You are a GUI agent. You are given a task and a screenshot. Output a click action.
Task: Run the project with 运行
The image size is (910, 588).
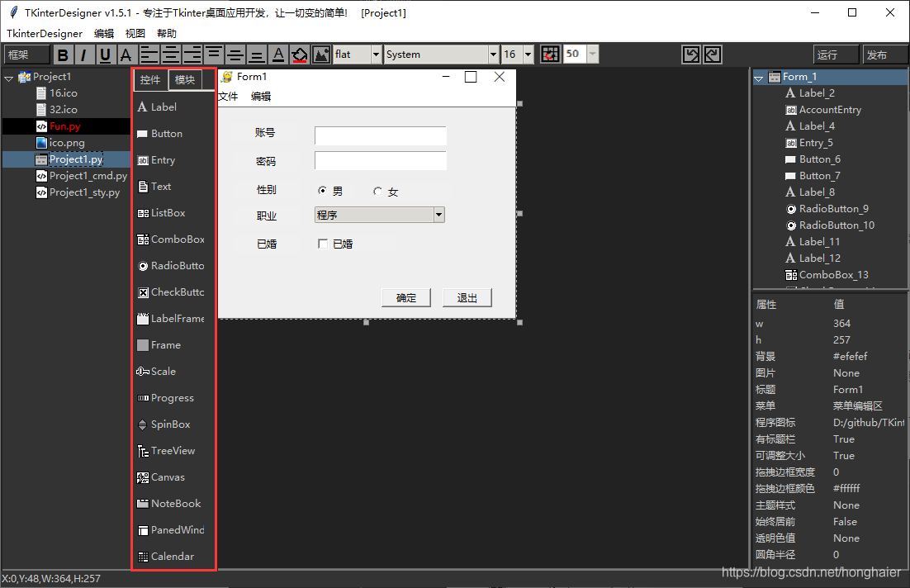[836, 55]
